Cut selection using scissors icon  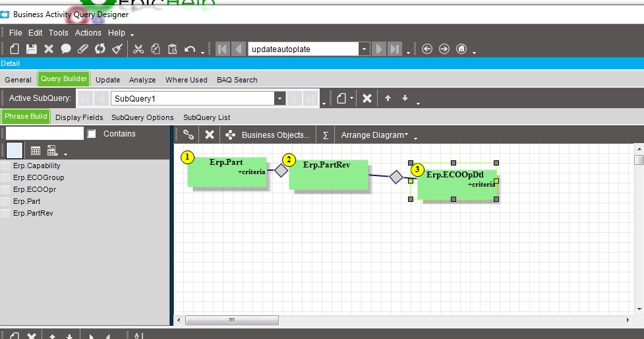click(x=138, y=49)
